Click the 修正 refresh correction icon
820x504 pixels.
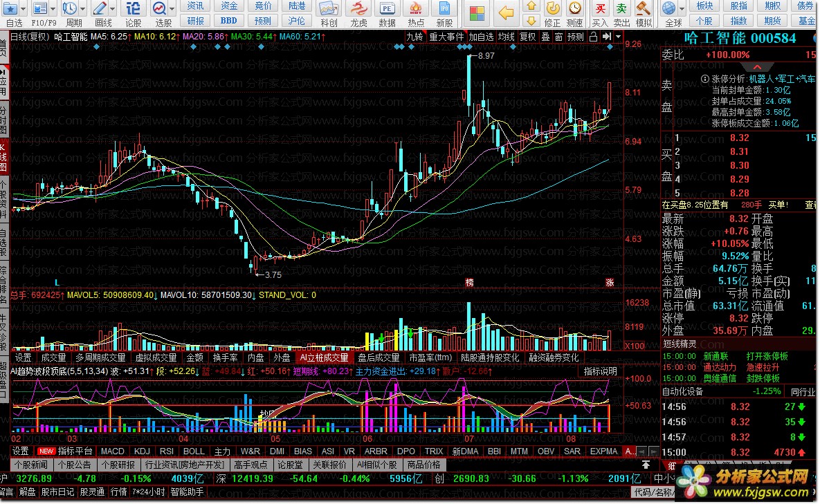click(x=553, y=8)
